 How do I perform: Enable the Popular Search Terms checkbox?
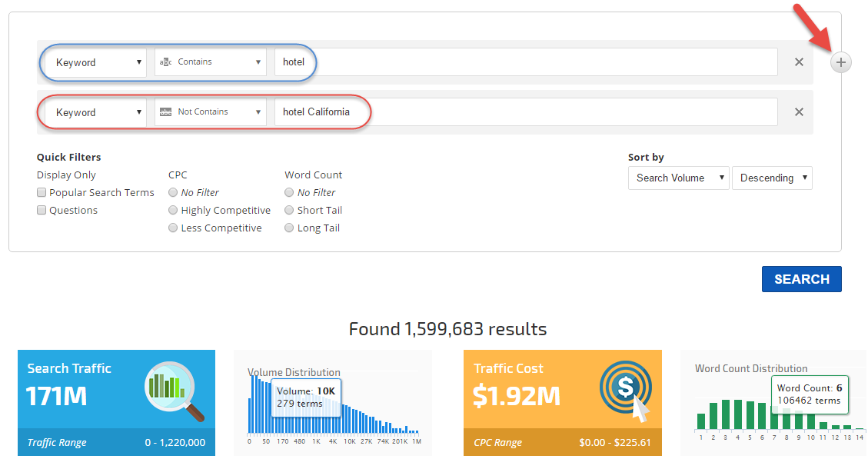pyautogui.click(x=42, y=193)
